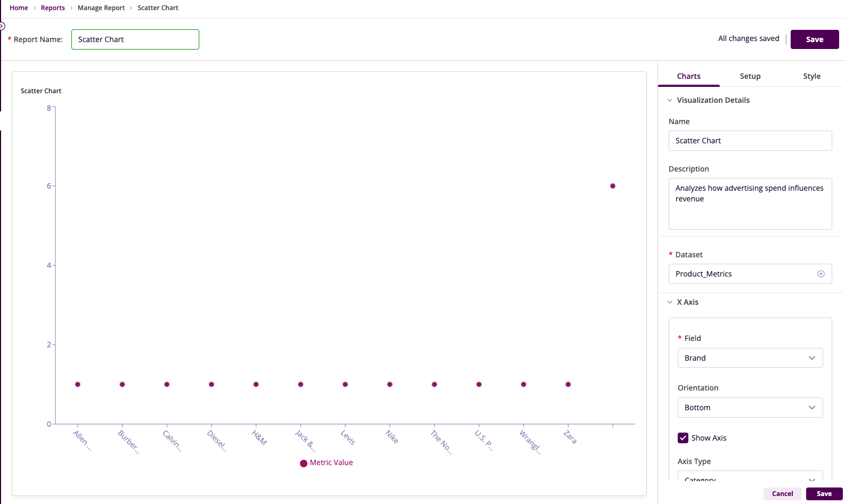Switch to the Setup tab
The height and width of the screenshot is (504, 845).
[750, 76]
